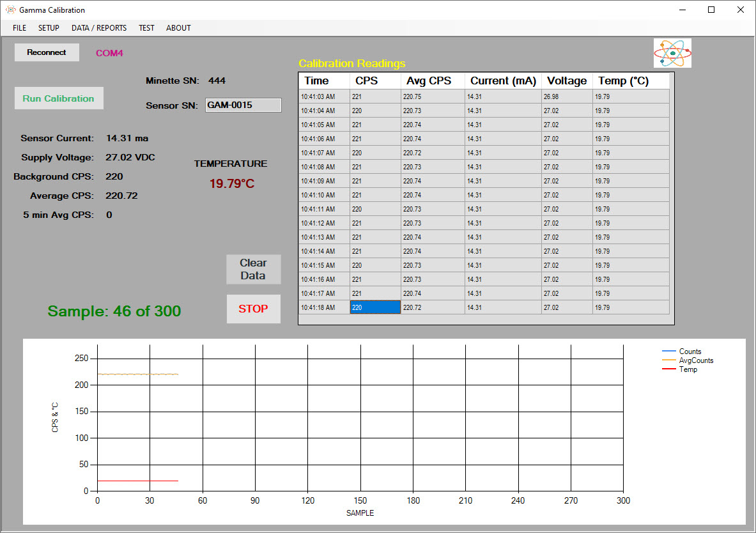Click the Average CPS value 220.72
Screen dimensions: 756x533
click(121, 196)
